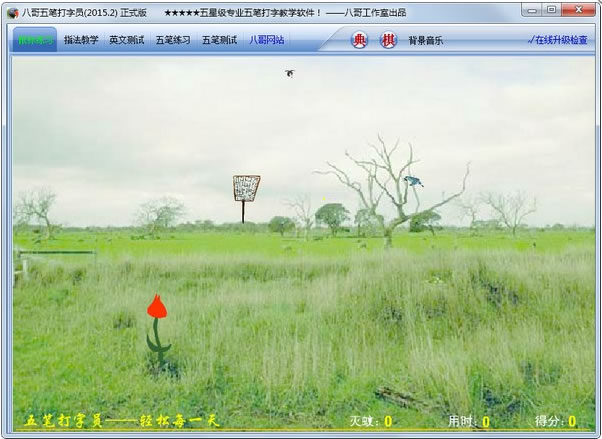The width and height of the screenshot is (602, 439).
Task: Switch to 英文测试 tab
Action: point(127,41)
